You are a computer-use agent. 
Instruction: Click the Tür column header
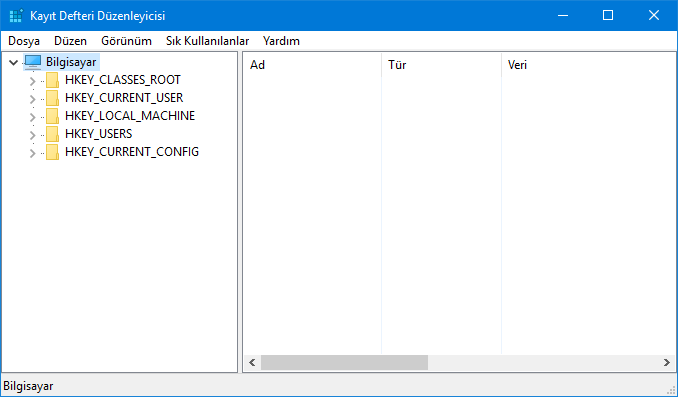tap(441, 65)
